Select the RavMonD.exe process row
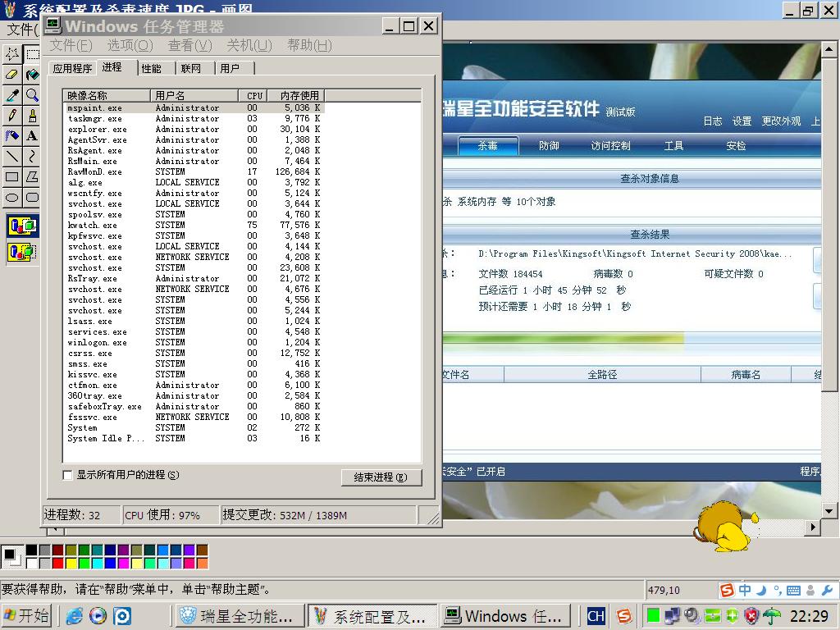 pos(194,171)
